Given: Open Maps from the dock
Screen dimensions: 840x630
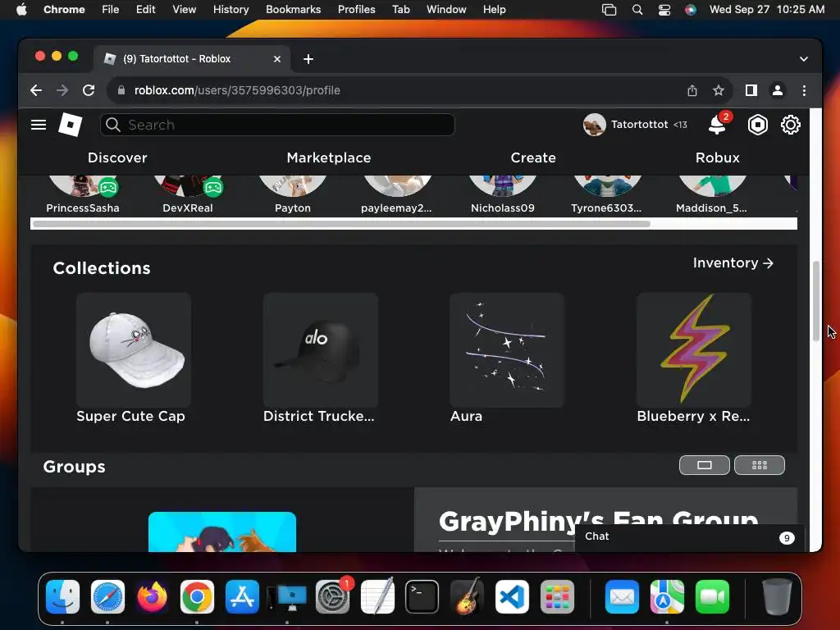Looking at the screenshot, I should tap(667, 596).
